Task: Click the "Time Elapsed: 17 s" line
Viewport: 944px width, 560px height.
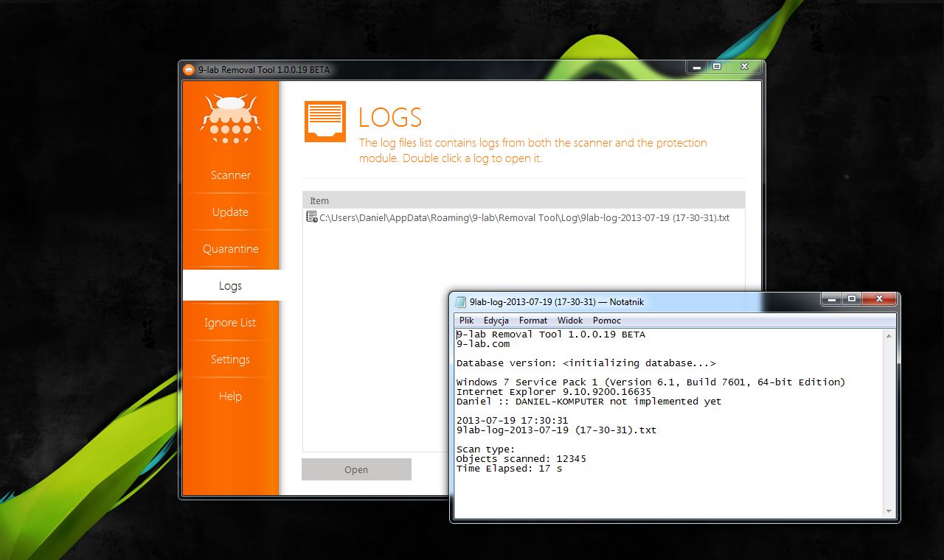Action: pyautogui.click(x=510, y=468)
